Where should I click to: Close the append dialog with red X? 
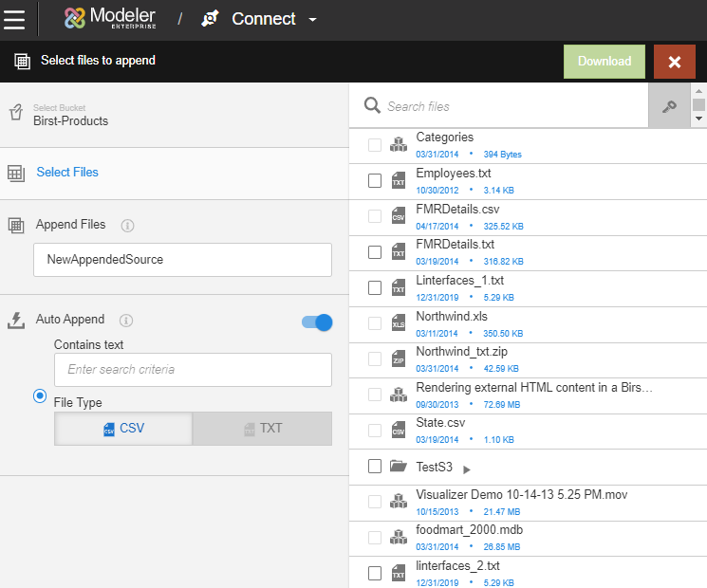click(675, 62)
